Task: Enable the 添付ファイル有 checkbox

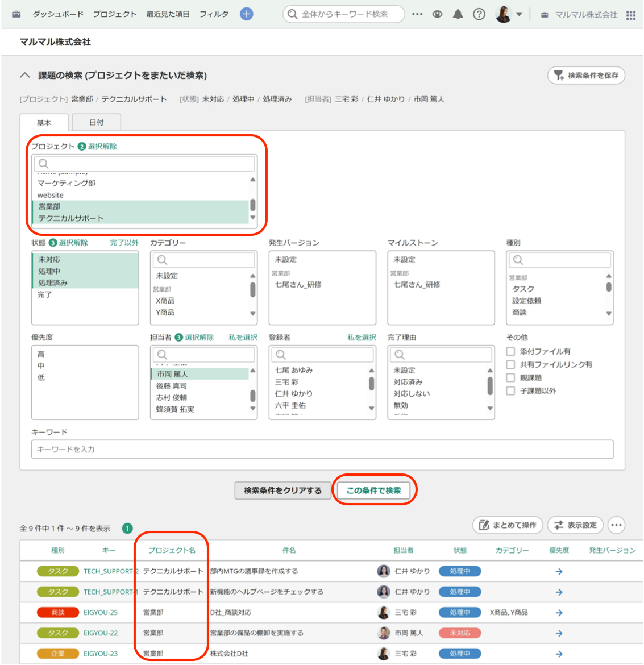Action: (x=510, y=352)
